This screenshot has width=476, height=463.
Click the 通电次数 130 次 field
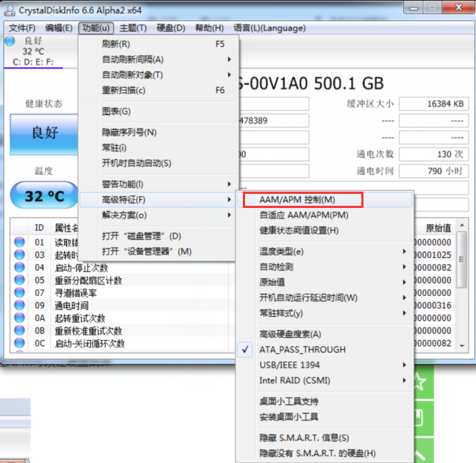[434, 154]
